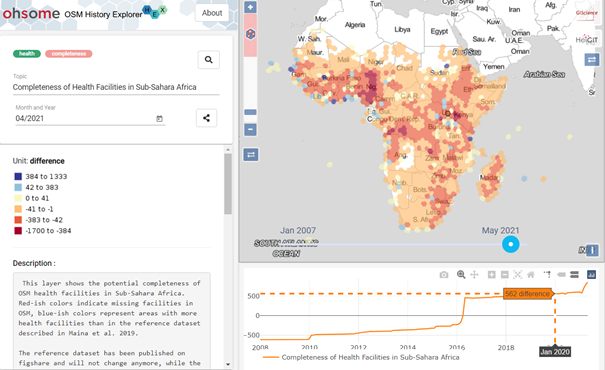
Task: Select the completeness tag chip
Action: coord(69,54)
